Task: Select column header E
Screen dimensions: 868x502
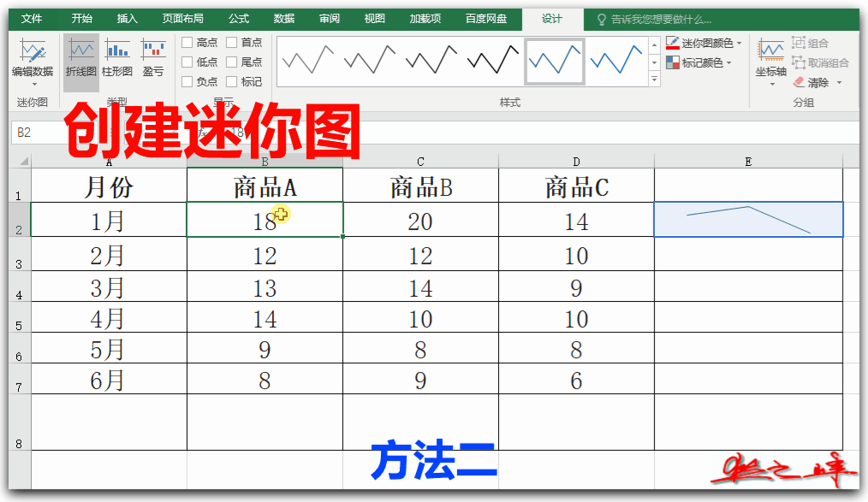Action: click(x=748, y=162)
